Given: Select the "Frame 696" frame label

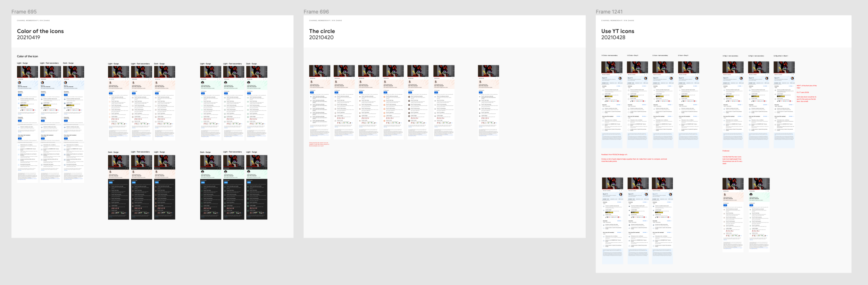Looking at the screenshot, I should (x=316, y=12).
